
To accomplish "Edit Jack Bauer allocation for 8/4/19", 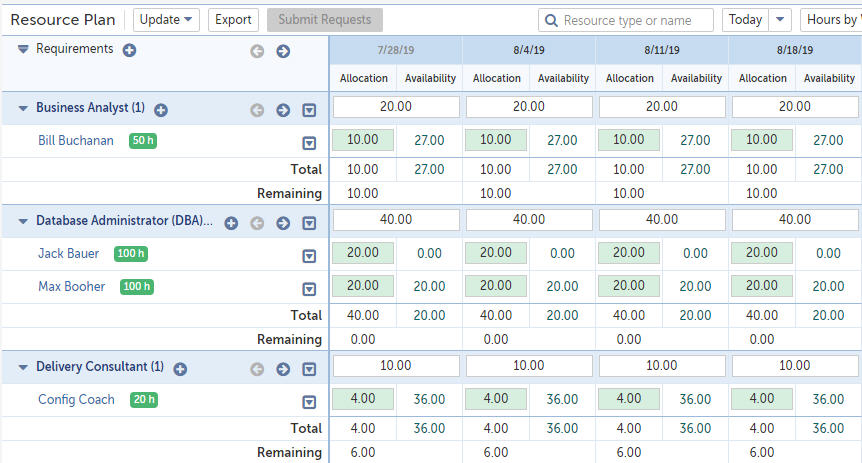I will click(496, 253).
